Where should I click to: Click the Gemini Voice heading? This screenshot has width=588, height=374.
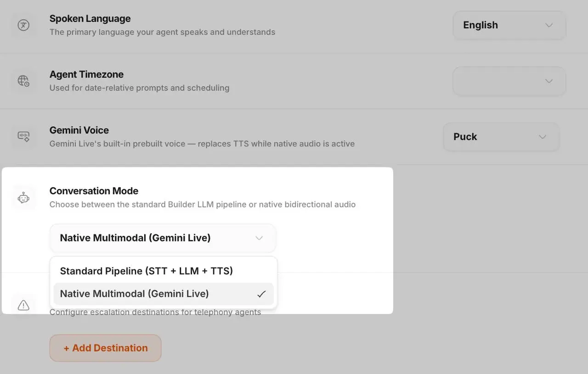pyautogui.click(x=79, y=130)
